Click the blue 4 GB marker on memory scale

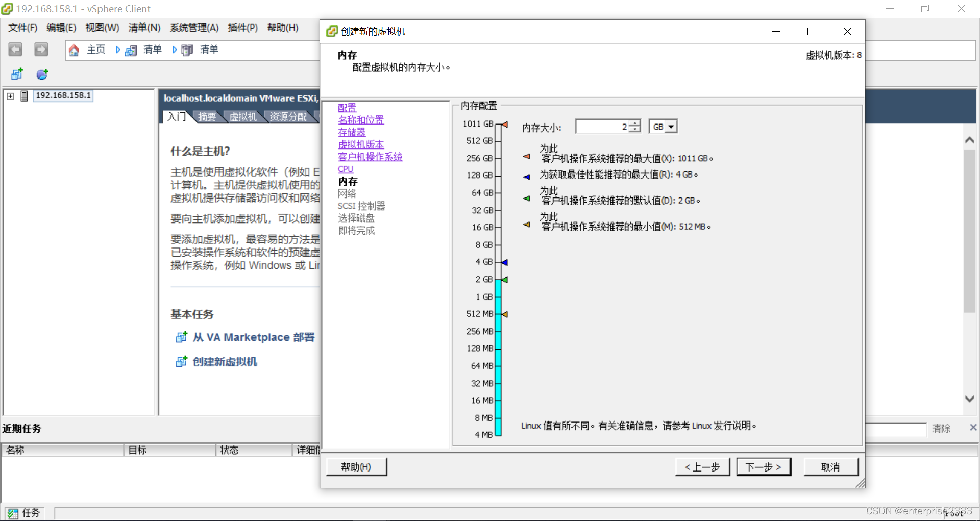click(505, 262)
